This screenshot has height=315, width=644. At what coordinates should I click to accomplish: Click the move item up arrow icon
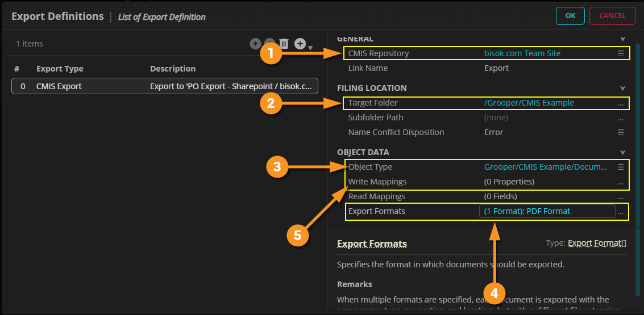tap(255, 44)
